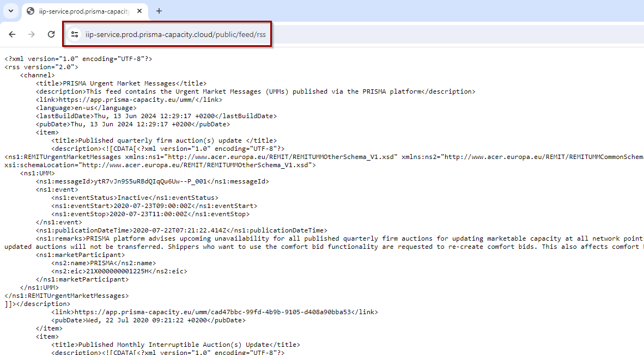View site information icon in address bar
The height and width of the screenshot is (355, 644).
pyautogui.click(x=75, y=34)
